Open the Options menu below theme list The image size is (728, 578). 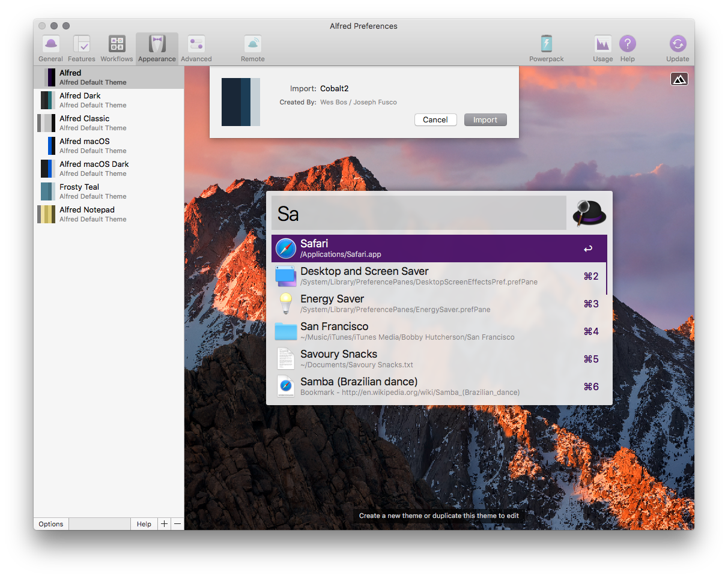(x=51, y=524)
